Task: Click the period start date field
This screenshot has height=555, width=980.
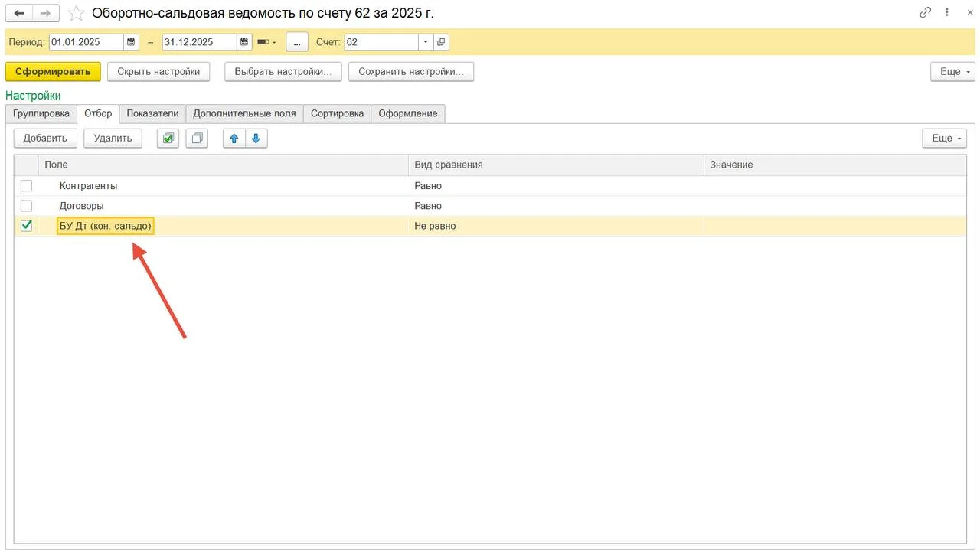Action: point(87,42)
